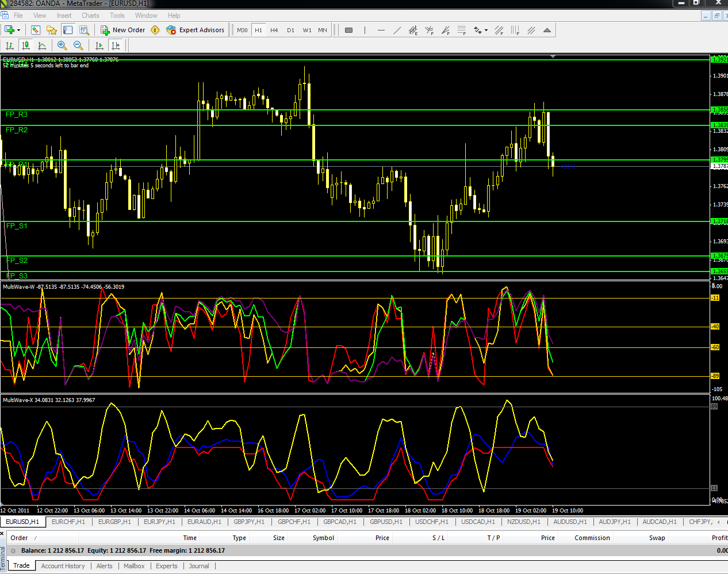Open the Mailbox terminal tab
The height and width of the screenshot is (574, 728).
point(134,566)
